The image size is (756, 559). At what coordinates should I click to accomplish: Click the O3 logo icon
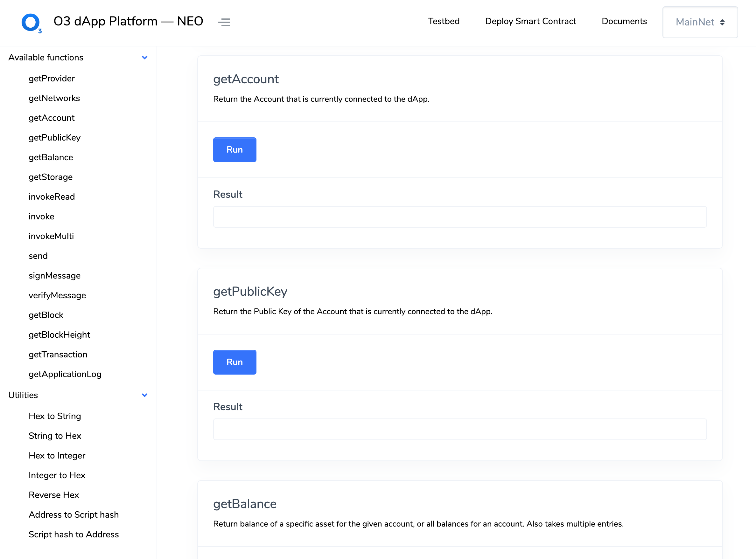click(31, 23)
